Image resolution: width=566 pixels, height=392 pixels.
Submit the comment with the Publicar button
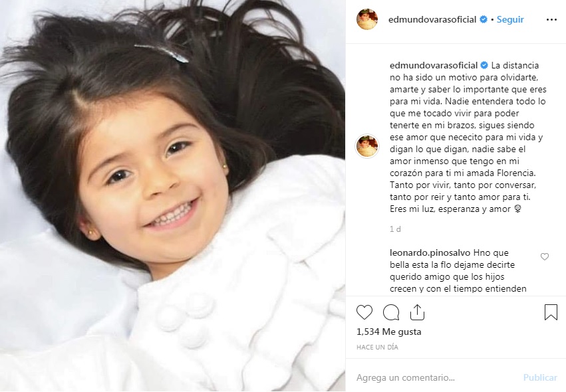(540, 377)
